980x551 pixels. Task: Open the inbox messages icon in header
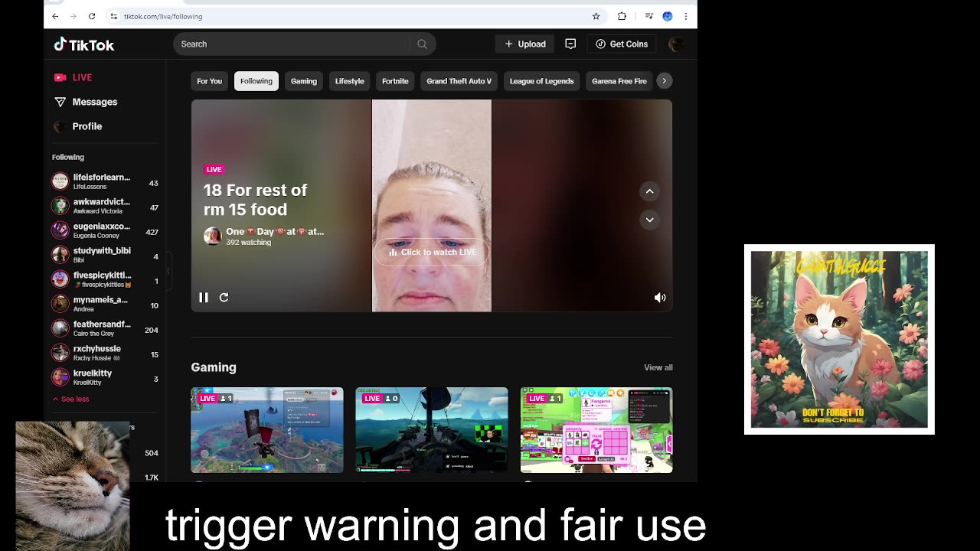coord(570,44)
